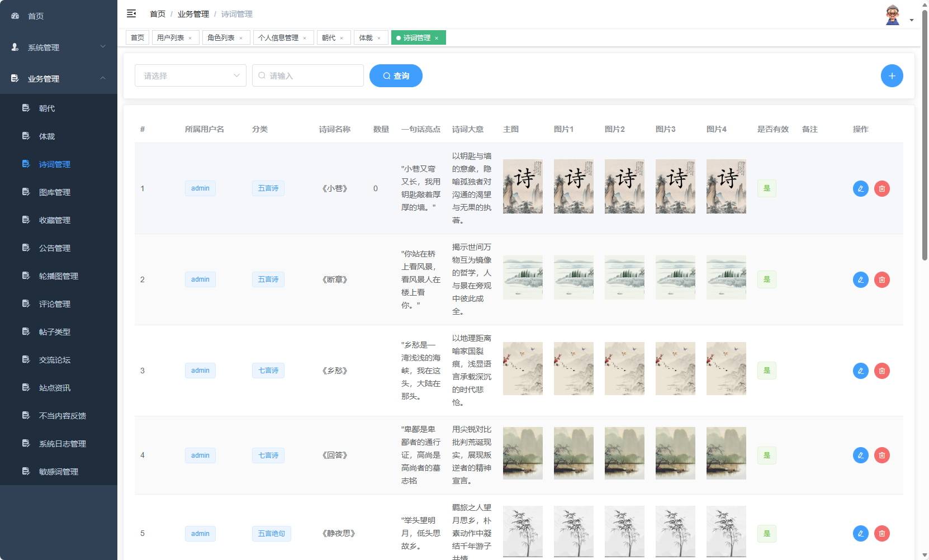Expand the 系统管理 sidebar menu
The width and height of the screenshot is (929, 560).
(x=59, y=48)
